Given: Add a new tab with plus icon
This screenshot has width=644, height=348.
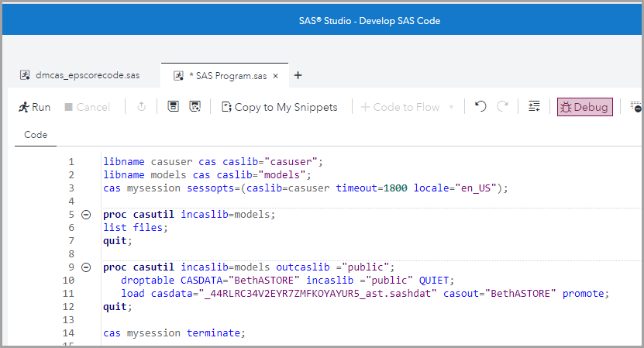Looking at the screenshot, I should click(298, 75).
